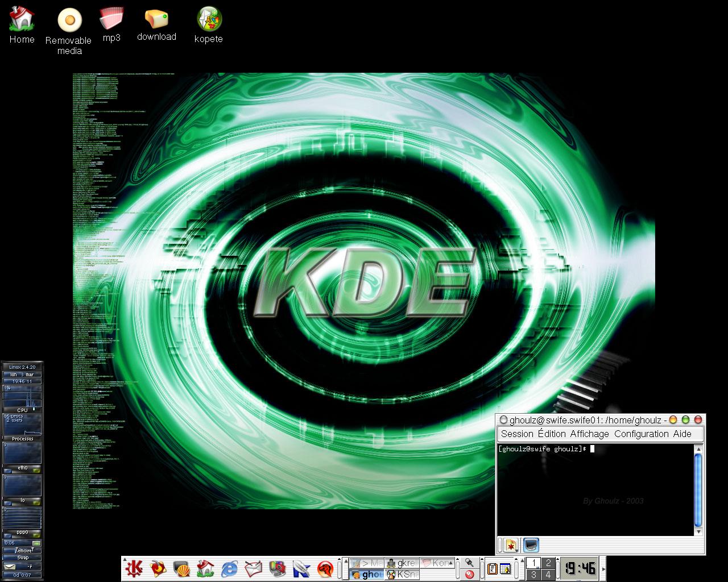Open the KDE K menu in the panel
The height and width of the screenshot is (582, 728).
tap(135, 568)
